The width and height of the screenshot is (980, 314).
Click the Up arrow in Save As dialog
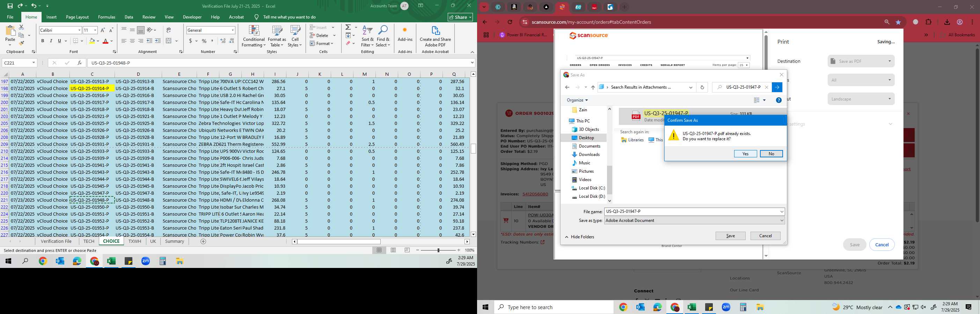593,88
